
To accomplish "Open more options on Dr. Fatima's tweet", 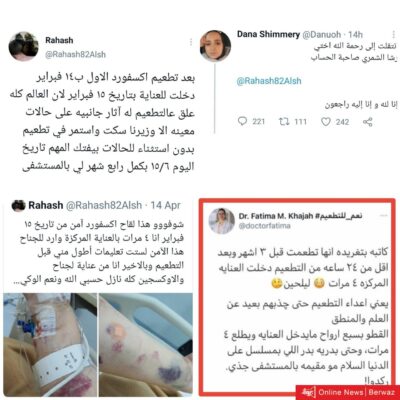I will pos(384,216).
